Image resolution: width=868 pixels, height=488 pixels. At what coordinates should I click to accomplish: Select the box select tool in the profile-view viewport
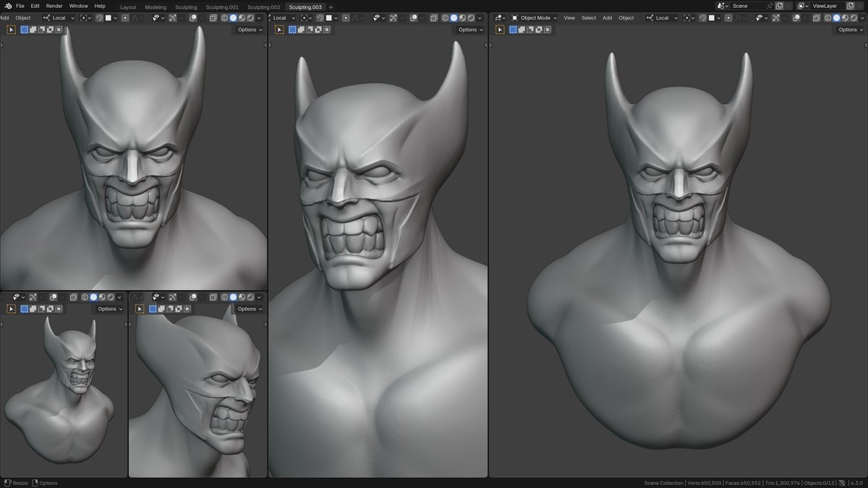point(140,309)
